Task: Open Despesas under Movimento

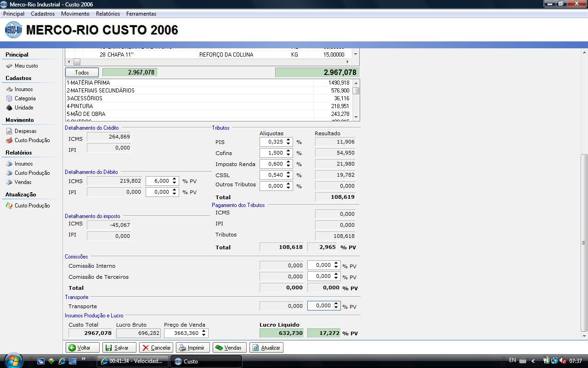Action: pyautogui.click(x=25, y=131)
